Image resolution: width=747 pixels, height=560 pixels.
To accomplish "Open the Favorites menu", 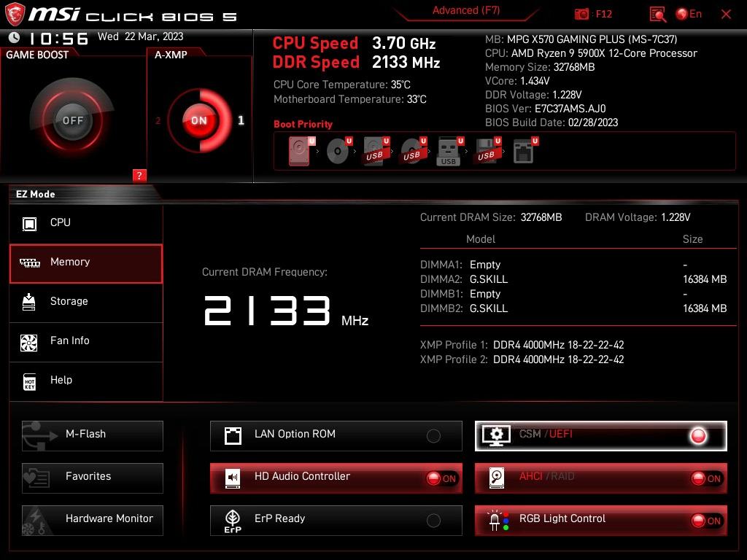I will (x=93, y=478).
